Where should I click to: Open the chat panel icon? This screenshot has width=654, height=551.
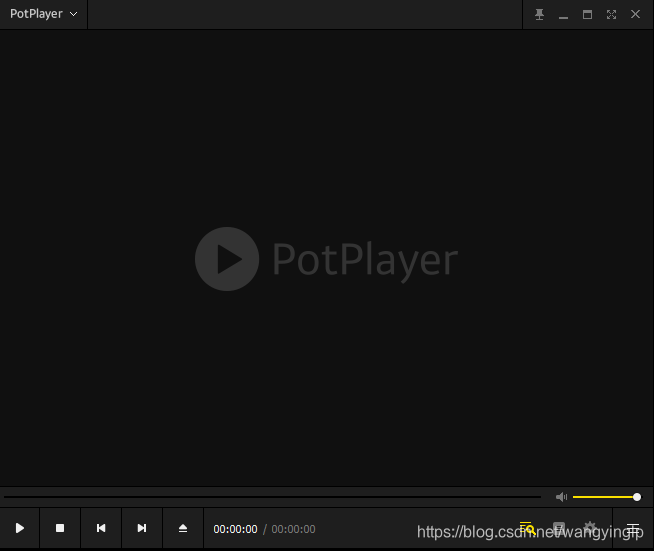(559, 528)
